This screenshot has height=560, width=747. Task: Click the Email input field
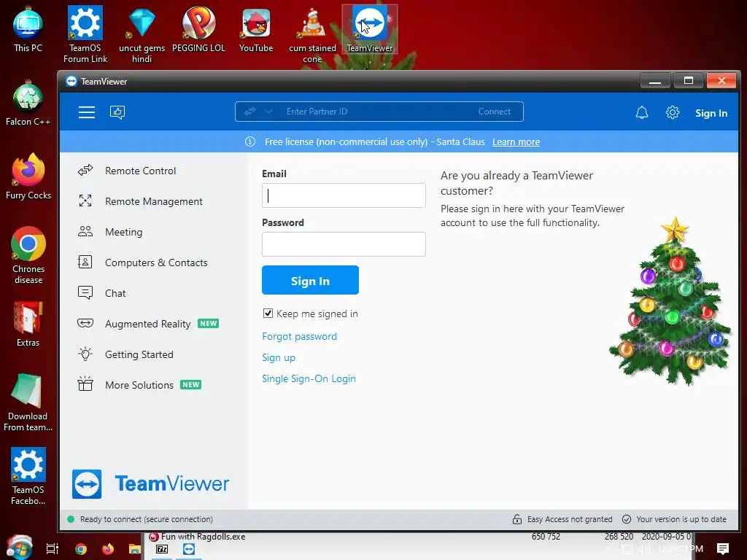pos(344,195)
